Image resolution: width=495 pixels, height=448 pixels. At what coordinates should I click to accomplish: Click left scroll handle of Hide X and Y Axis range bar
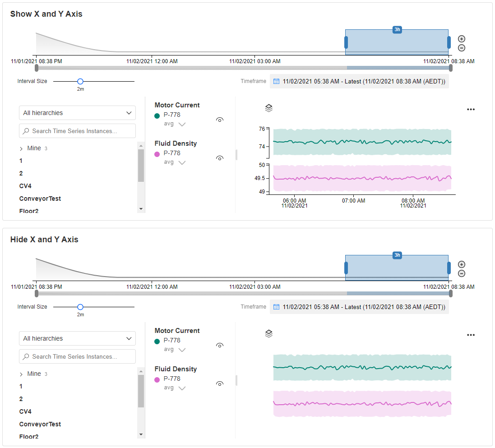pyautogui.click(x=37, y=293)
